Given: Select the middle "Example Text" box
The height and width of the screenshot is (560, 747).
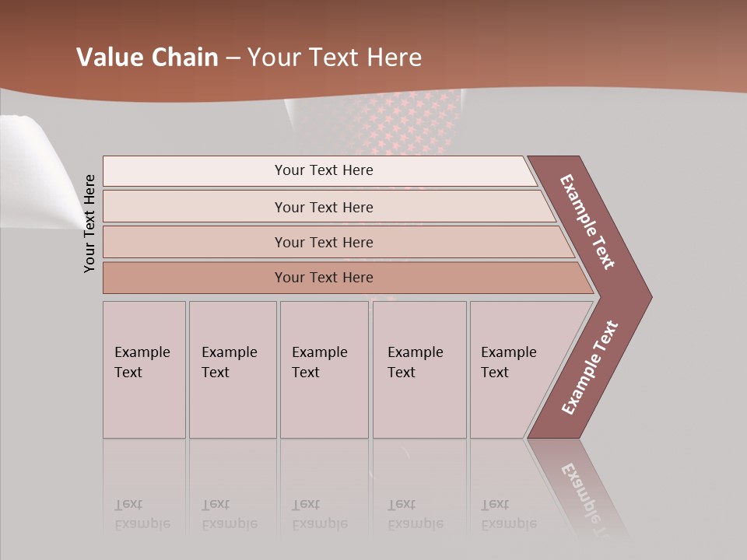Looking at the screenshot, I should [x=324, y=369].
